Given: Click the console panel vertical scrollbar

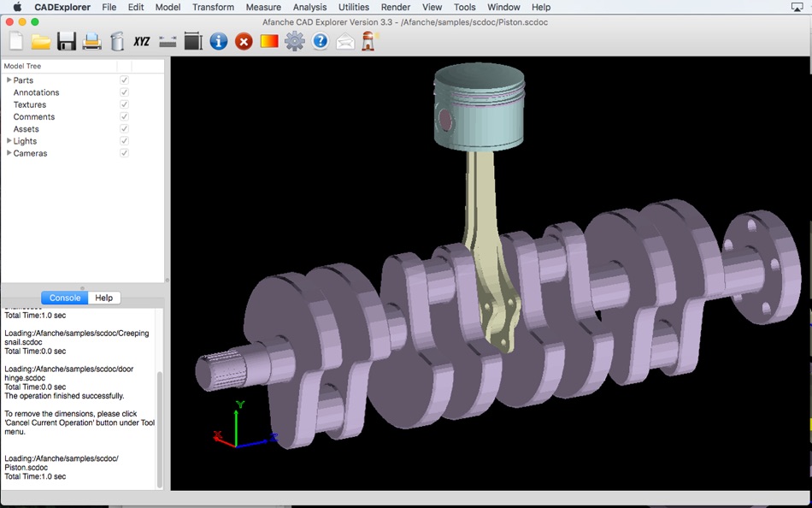Looking at the screenshot, I should pyautogui.click(x=160, y=430).
